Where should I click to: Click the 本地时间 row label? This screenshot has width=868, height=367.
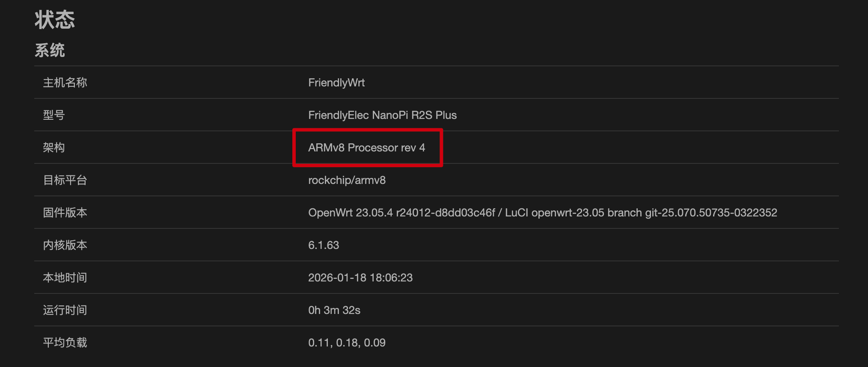click(x=65, y=278)
